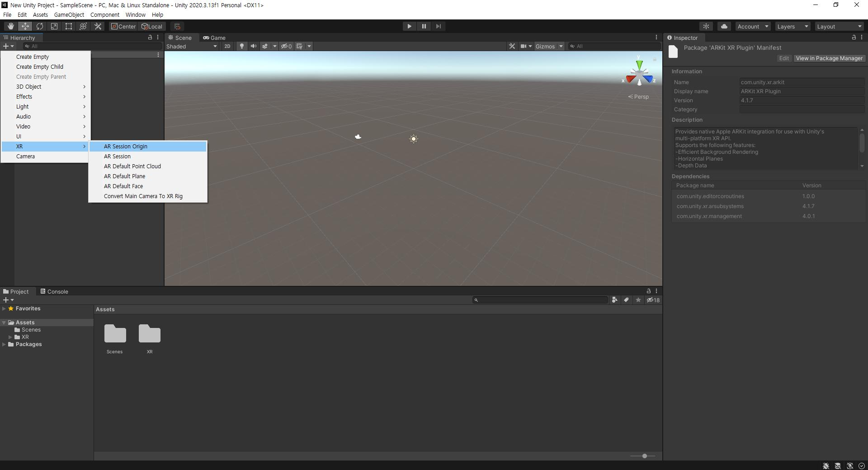Lock the Inspector panel

pos(854,38)
